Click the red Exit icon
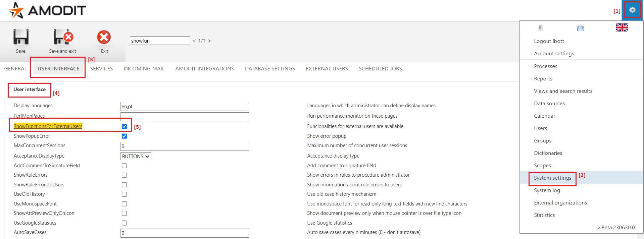 [x=104, y=37]
